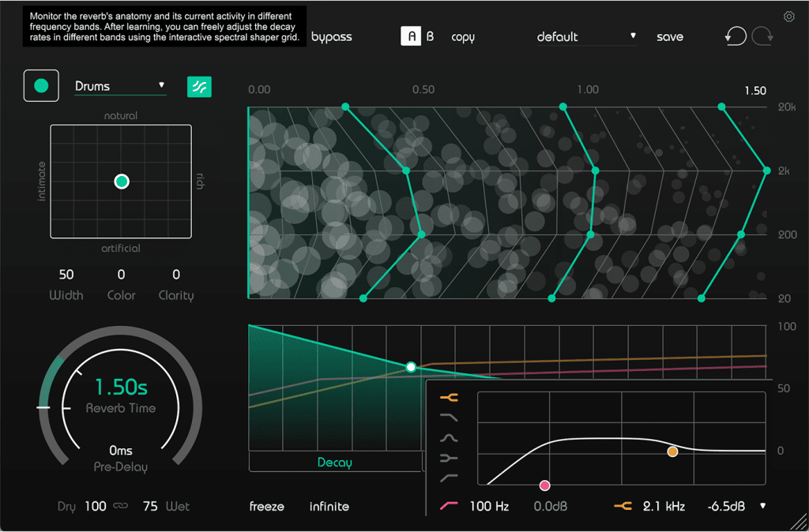Click the copy button
The height and width of the screenshot is (532, 809).
(x=463, y=36)
